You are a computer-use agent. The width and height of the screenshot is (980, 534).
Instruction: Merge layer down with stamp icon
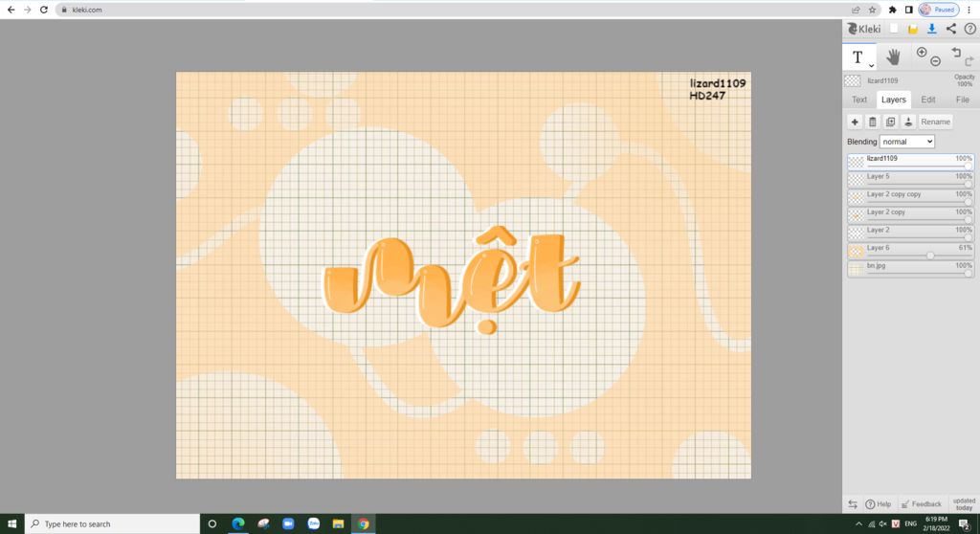coord(908,122)
